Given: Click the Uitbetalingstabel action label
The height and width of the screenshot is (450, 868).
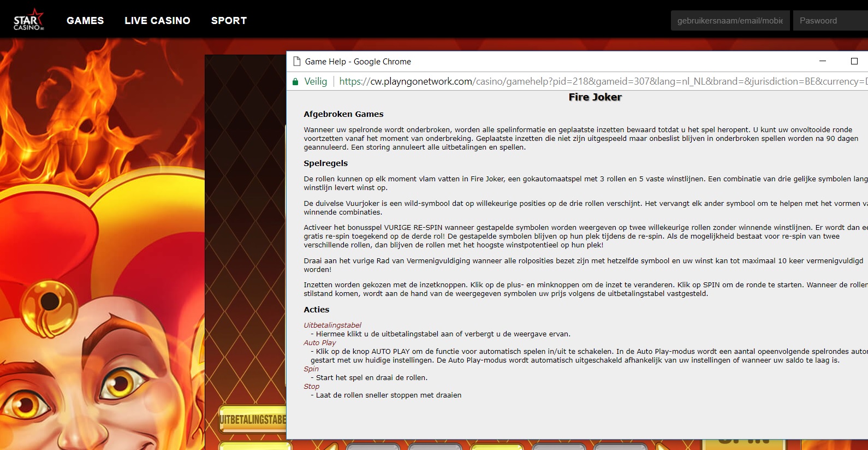Looking at the screenshot, I should point(332,325).
